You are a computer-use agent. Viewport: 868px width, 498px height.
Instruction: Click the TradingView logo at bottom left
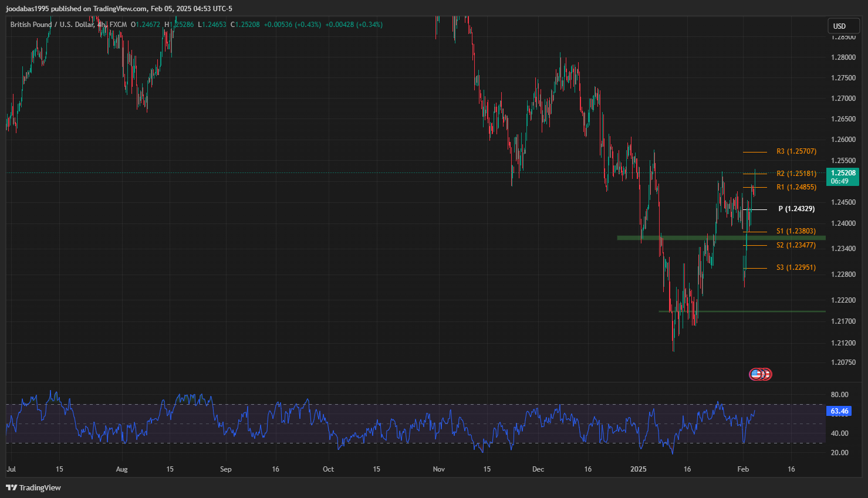click(x=33, y=487)
